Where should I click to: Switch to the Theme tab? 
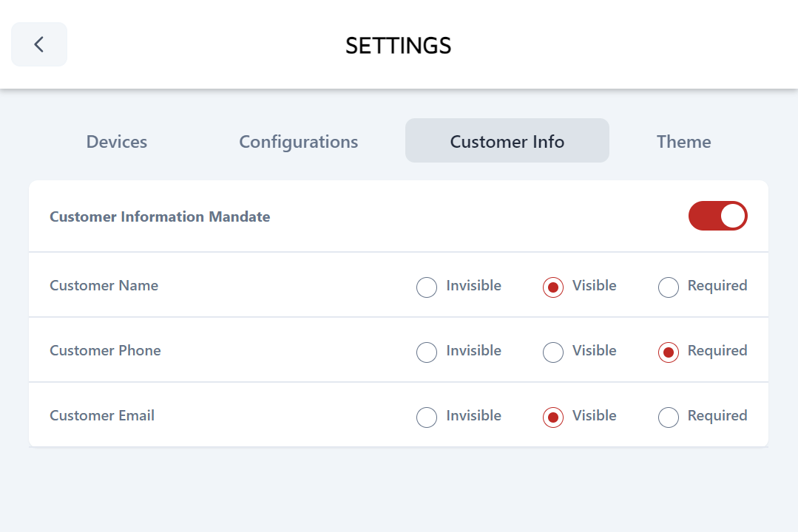683,141
